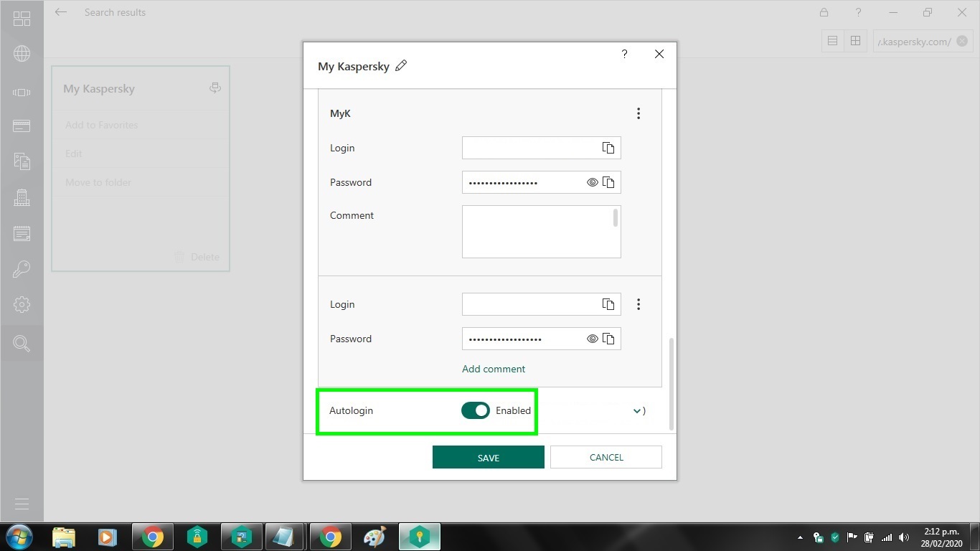980x551 pixels.
Task: Click Delete on My Kaspersky card
Action: pos(197,257)
